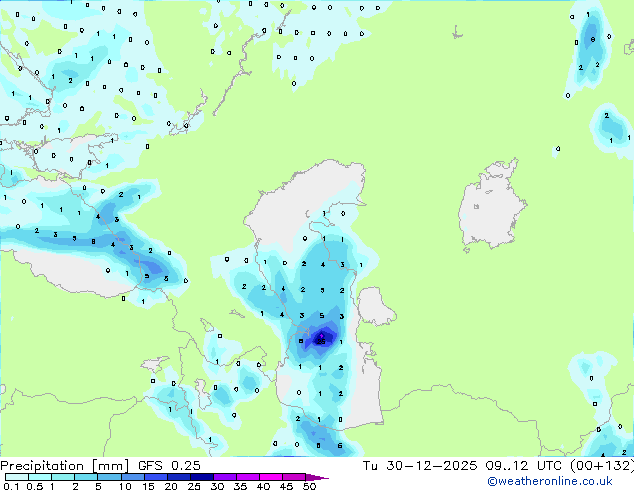
Task: Click the 1–2 mm legend color box
Action: click(x=63, y=477)
